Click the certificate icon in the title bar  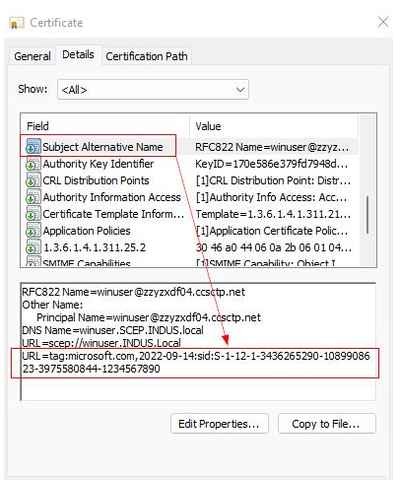pos(17,23)
